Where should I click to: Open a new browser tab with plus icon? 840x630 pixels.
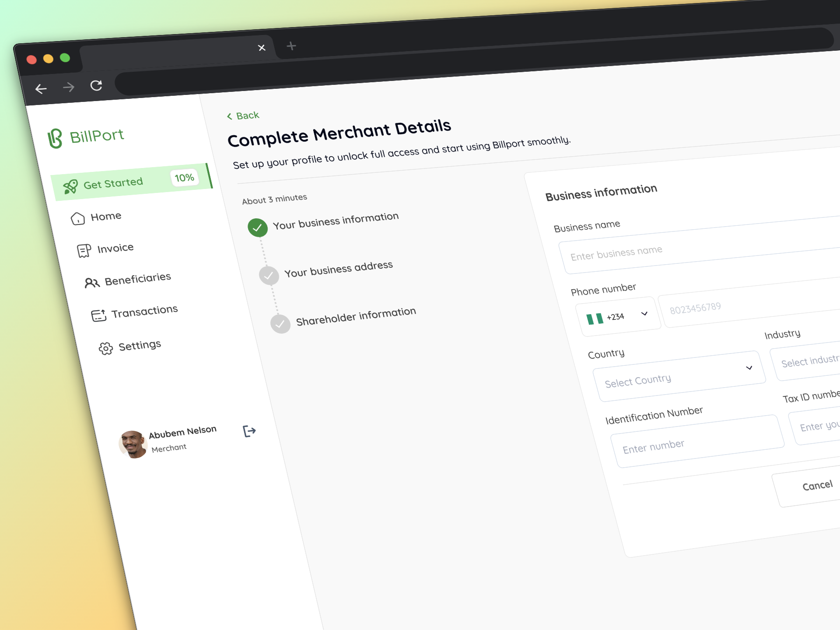coord(291,45)
